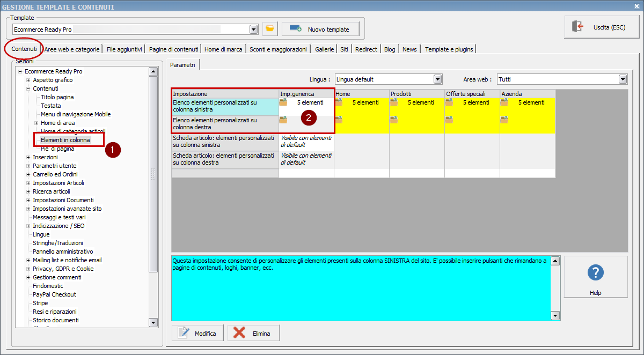Click Home column icon in colonna destra row

coord(339,120)
